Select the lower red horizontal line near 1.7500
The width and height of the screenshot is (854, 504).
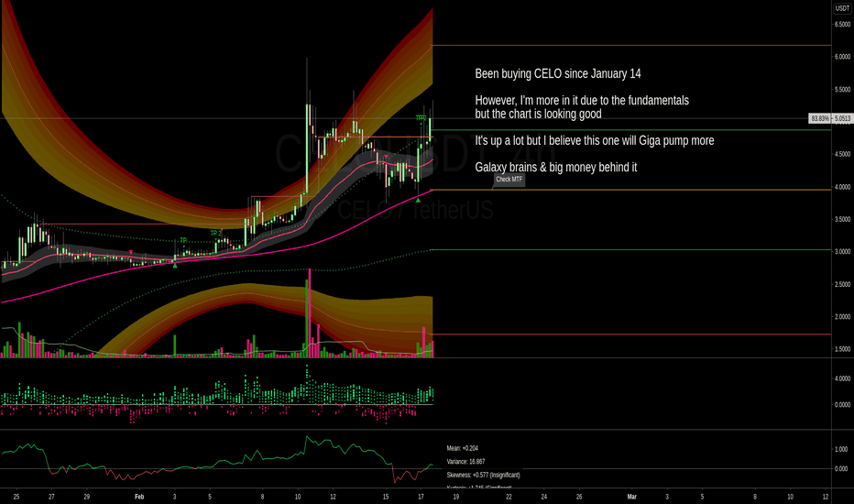click(x=630, y=334)
